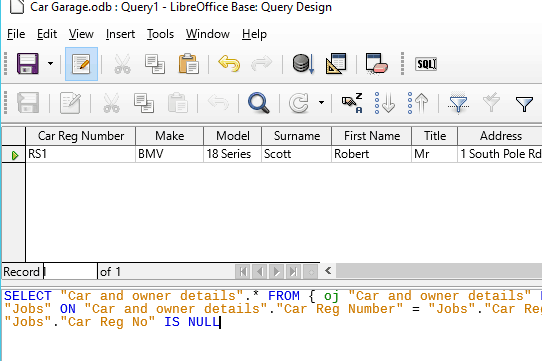This screenshot has width=542, height=361.
Task: Click the Make column header
Action: pyautogui.click(x=169, y=136)
